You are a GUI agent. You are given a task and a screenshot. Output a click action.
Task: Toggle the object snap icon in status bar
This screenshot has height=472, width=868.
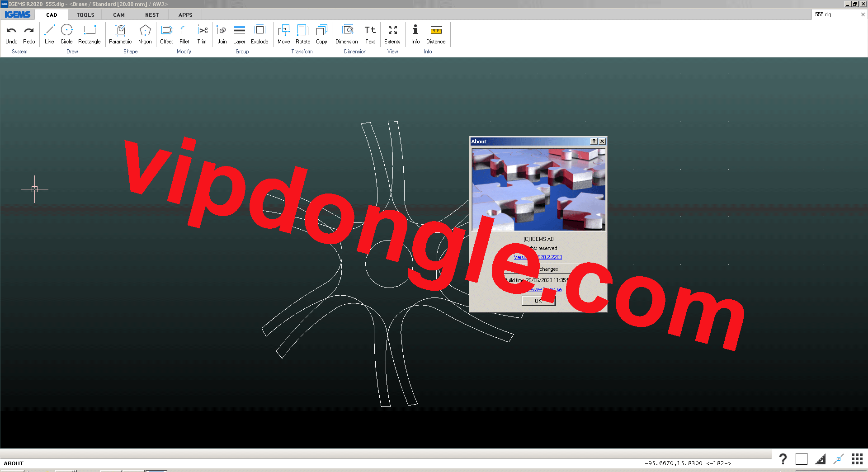click(x=839, y=459)
